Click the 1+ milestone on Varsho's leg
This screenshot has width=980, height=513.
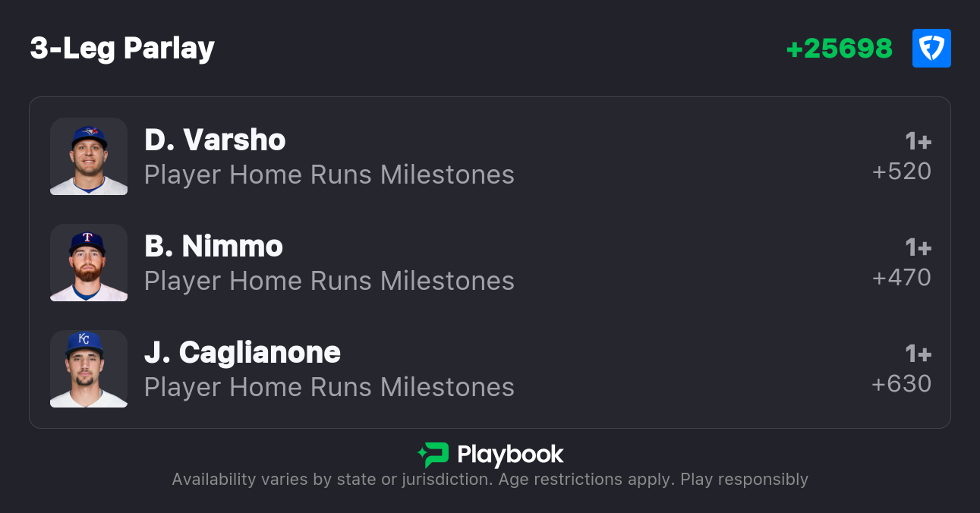click(918, 142)
